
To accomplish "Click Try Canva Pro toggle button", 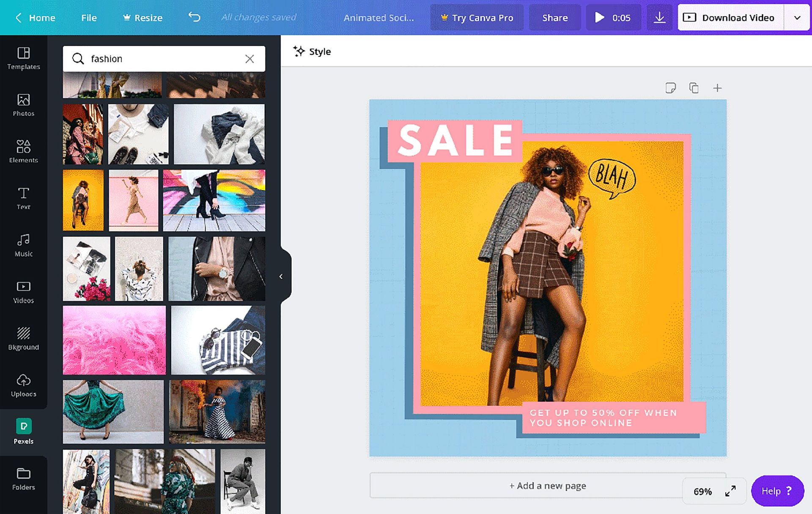I will tap(477, 17).
